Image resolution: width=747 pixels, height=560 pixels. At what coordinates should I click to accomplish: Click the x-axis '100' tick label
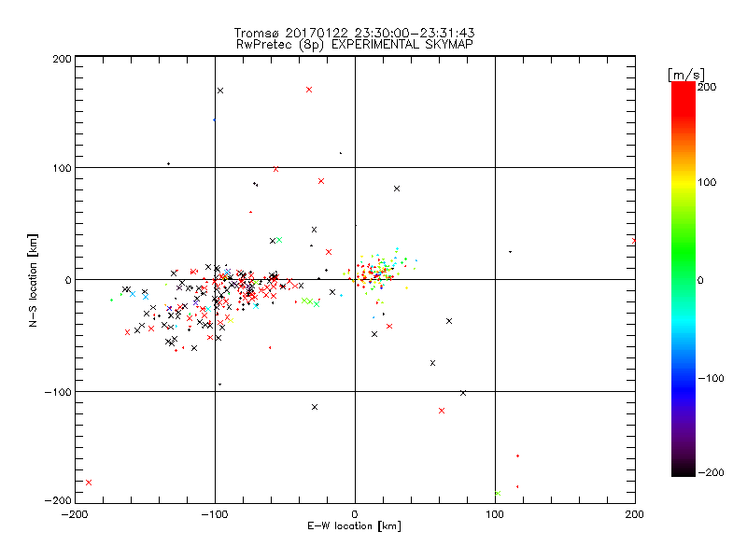tap(495, 514)
